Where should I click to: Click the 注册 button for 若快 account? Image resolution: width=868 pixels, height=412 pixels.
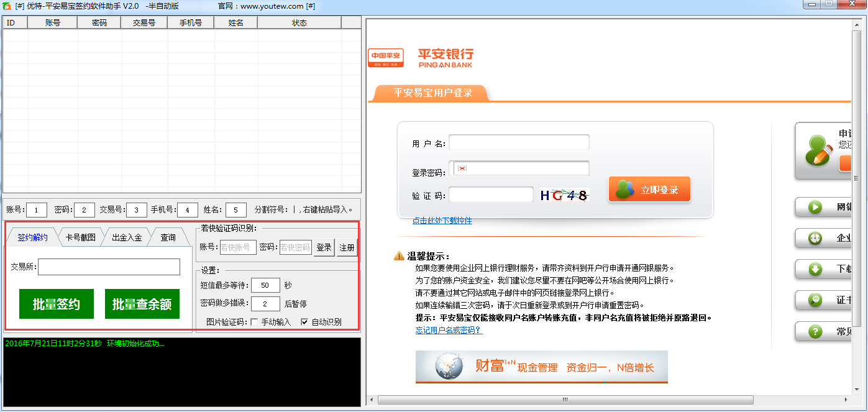pyautogui.click(x=347, y=247)
